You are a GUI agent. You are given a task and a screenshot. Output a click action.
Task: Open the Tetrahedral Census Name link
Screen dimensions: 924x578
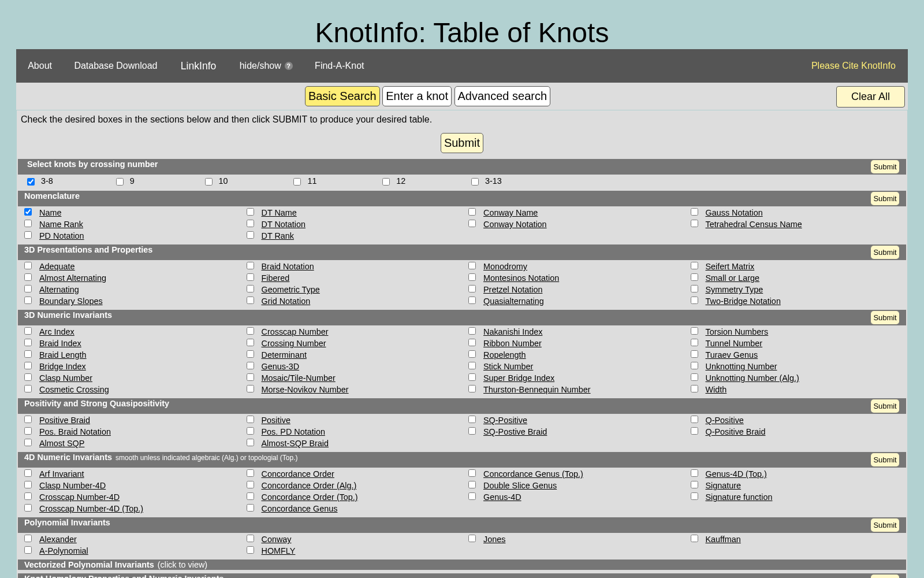tap(753, 224)
